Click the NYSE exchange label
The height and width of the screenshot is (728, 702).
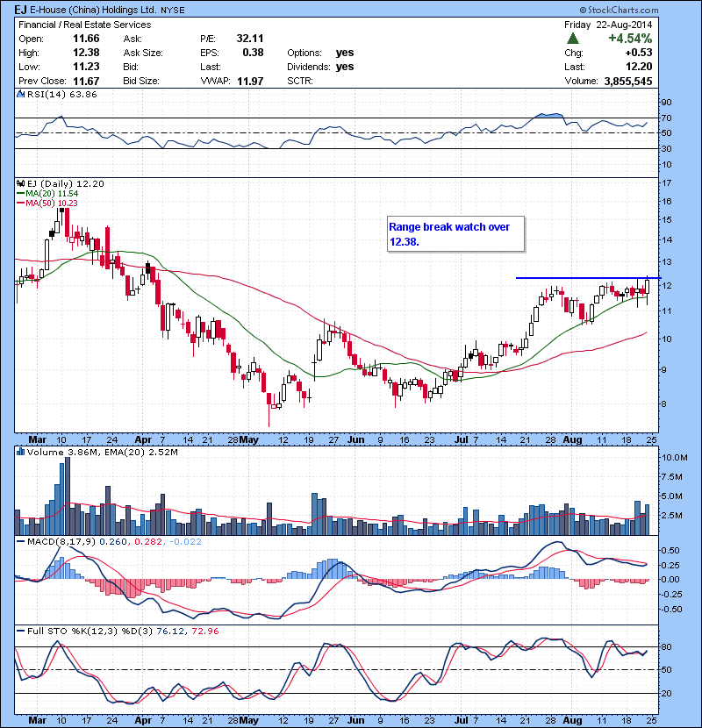point(173,11)
